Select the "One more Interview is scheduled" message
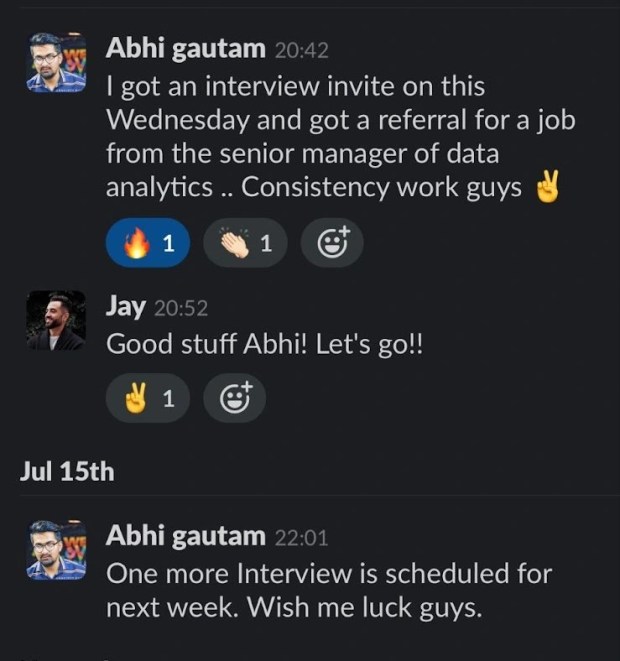Image resolution: width=620 pixels, height=661 pixels. pos(328,590)
